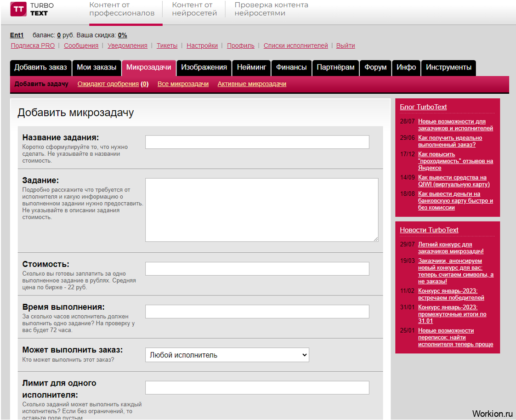This screenshot has height=420, width=516.
Task: Open the 'Инструменты' tab
Action: pos(448,68)
